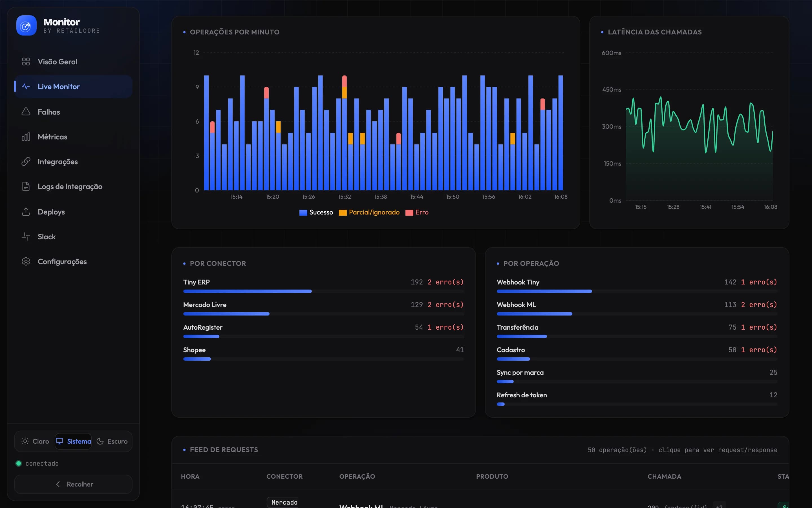Click the AutoRegister connector label
The image size is (812, 508).
203,327
